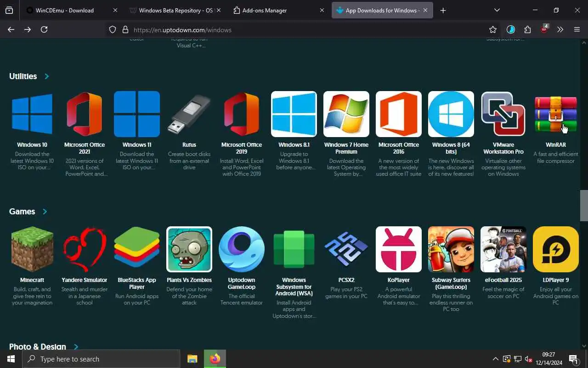588x368 pixels.
Task: Open the Windows Start menu
Action: point(11,359)
